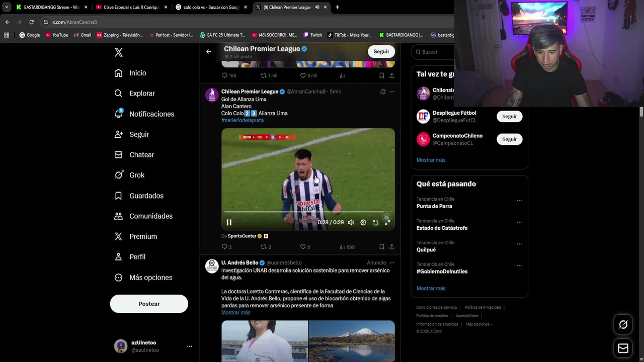Open Grok in sidebar
Image resolution: width=644 pixels, height=362 pixels.
point(129,175)
